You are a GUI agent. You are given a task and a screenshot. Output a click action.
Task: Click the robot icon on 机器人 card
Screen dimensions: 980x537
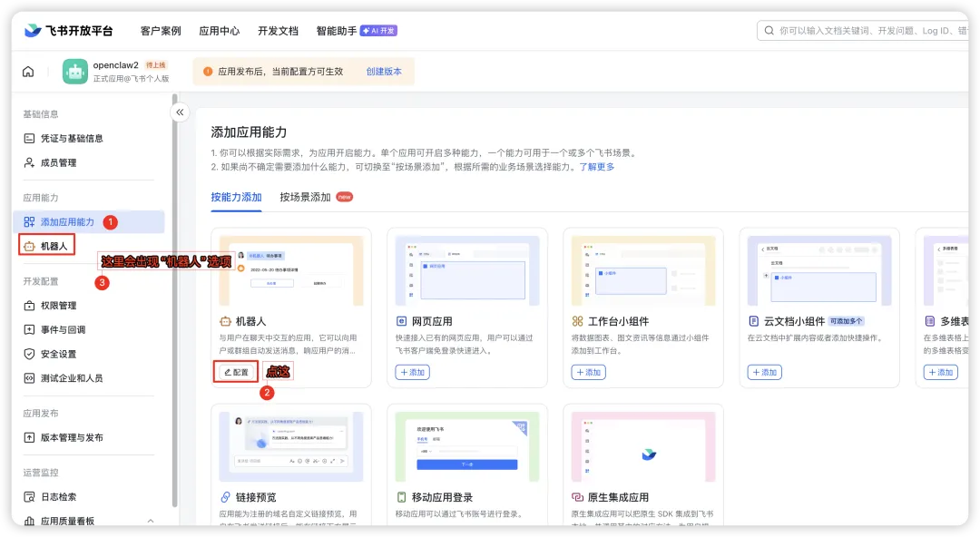[225, 321]
